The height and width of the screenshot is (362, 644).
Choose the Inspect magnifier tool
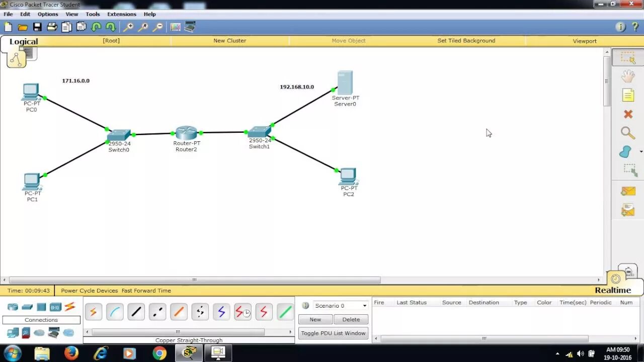pyautogui.click(x=627, y=133)
